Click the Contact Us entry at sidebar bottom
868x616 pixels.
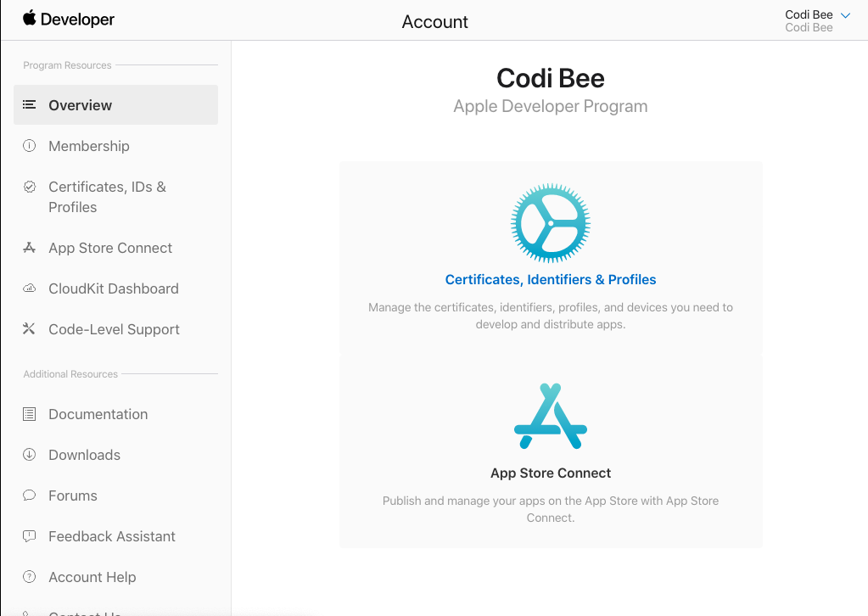[x=83, y=612]
